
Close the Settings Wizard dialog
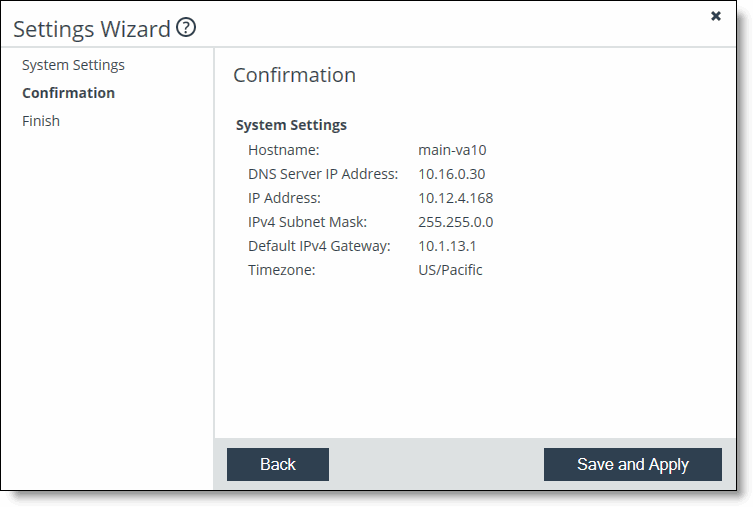tap(716, 16)
